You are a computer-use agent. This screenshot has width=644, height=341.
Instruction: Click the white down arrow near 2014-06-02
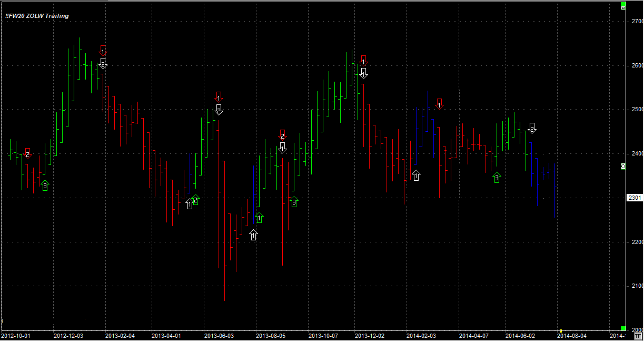(532, 128)
